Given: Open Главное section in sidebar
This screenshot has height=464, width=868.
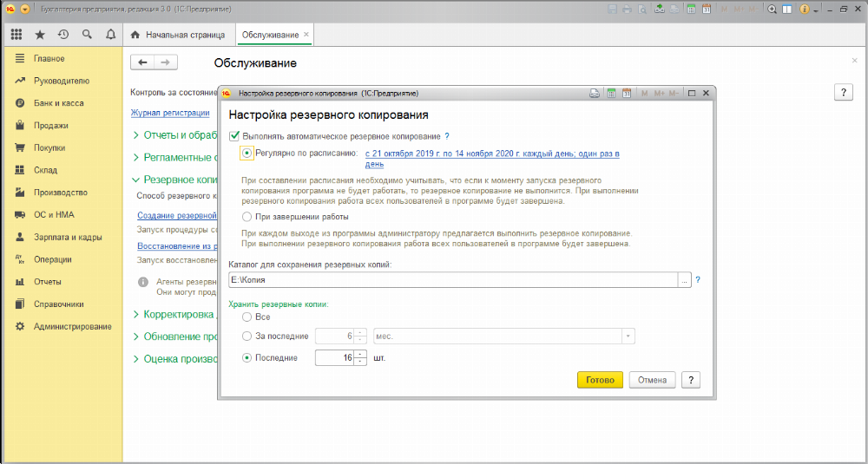Looking at the screenshot, I should coord(49,59).
